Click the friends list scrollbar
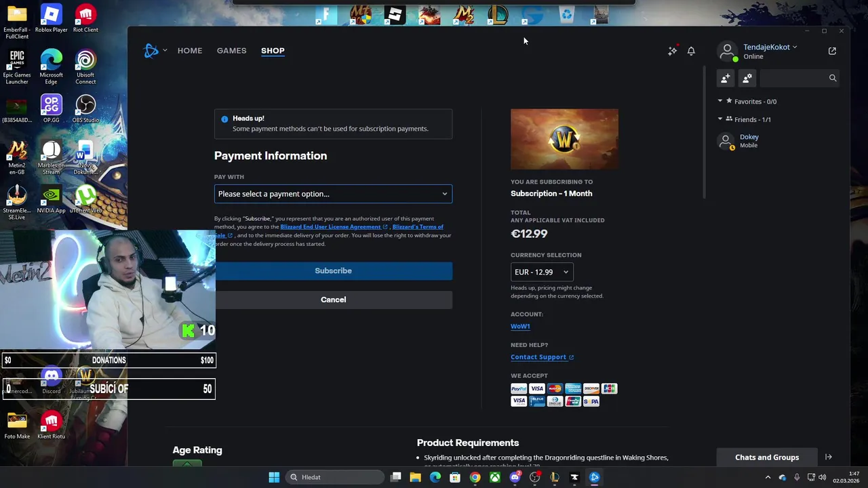 tap(705, 132)
